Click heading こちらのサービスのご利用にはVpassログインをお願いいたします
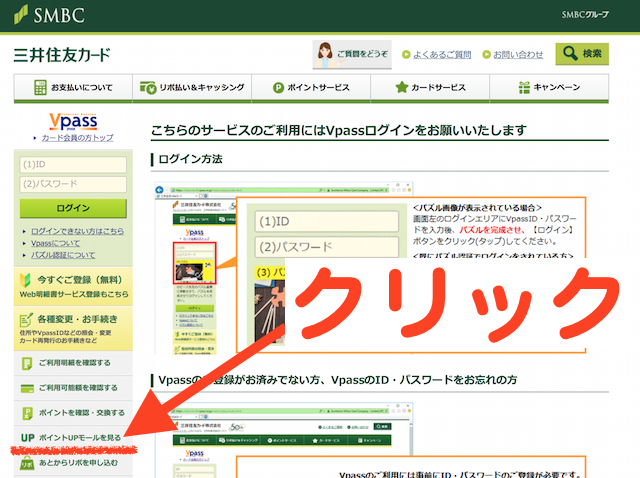Image resolution: width=640 pixels, height=478 pixels. (x=338, y=130)
